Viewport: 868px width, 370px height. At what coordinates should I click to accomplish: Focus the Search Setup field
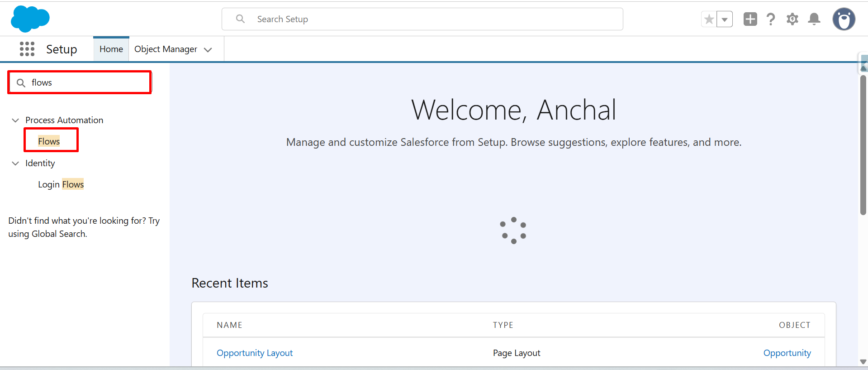[422, 19]
